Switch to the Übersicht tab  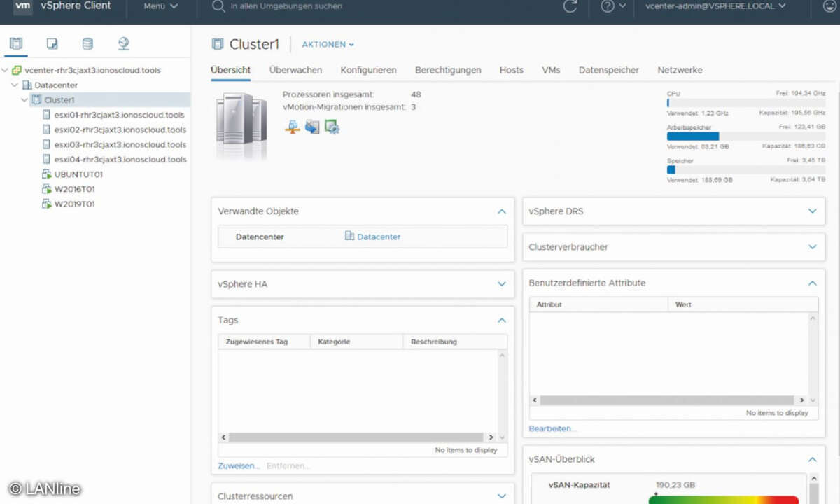pyautogui.click(x=231, y=70)
